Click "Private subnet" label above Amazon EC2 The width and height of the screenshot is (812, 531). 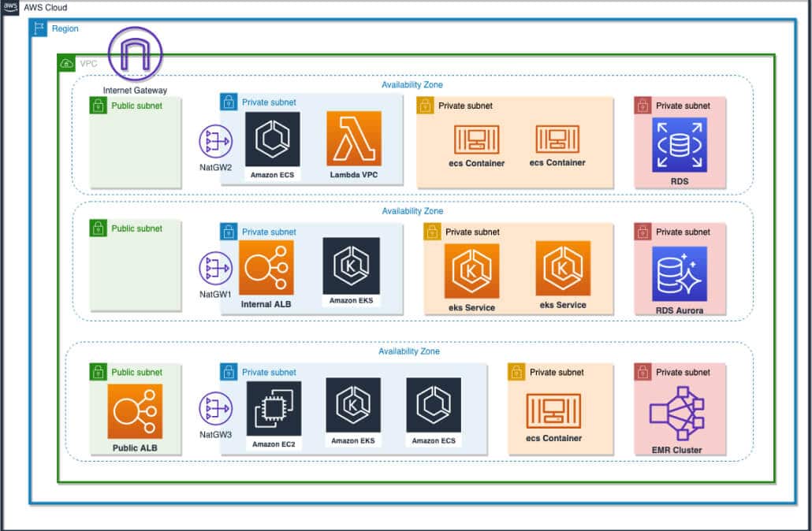point(270,372)
